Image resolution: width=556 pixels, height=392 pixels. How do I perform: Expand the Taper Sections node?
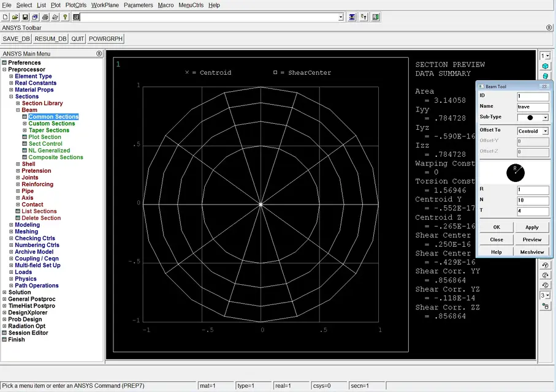25,130
